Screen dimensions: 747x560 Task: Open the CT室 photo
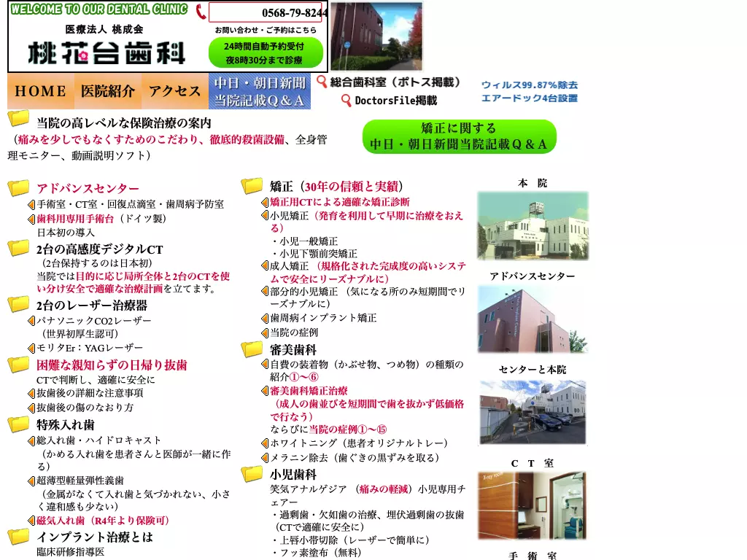[x=532, y=505]
